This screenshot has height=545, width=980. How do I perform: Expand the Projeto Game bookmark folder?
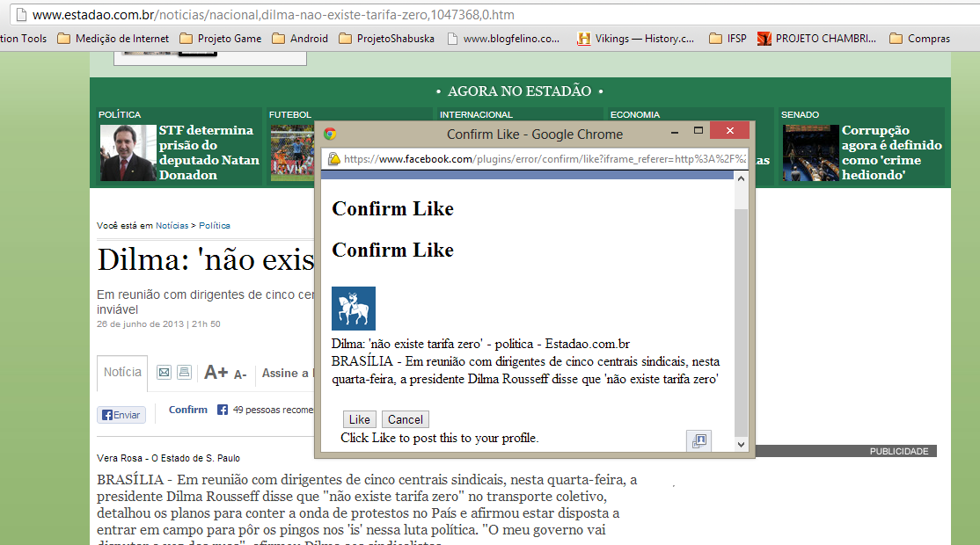click(221, 39)
